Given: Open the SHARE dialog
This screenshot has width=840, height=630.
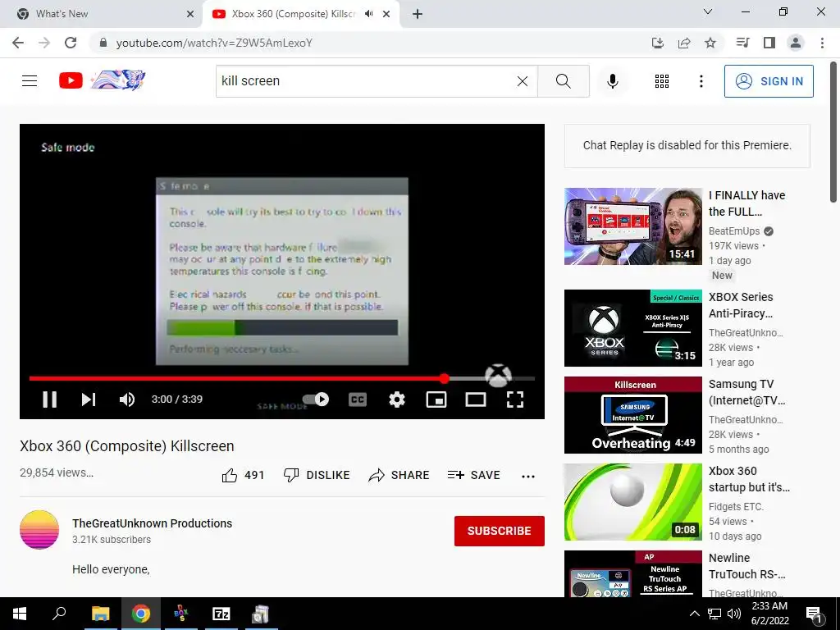Looking at the screenshot, I should click(399, 475).
